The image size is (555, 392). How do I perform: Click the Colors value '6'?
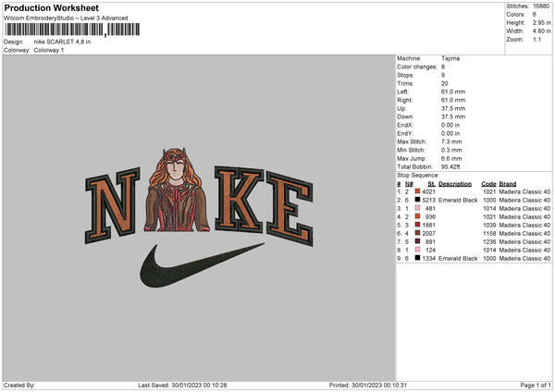[x=534, y=15]
